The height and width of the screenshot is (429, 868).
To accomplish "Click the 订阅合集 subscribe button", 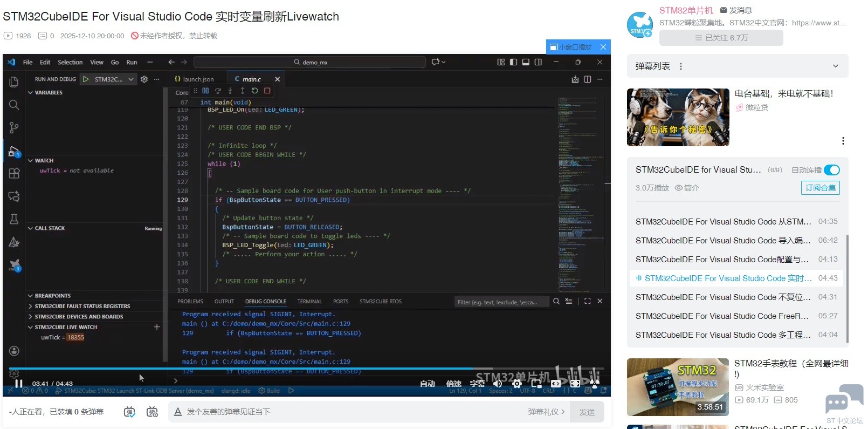I will (821, 188).
